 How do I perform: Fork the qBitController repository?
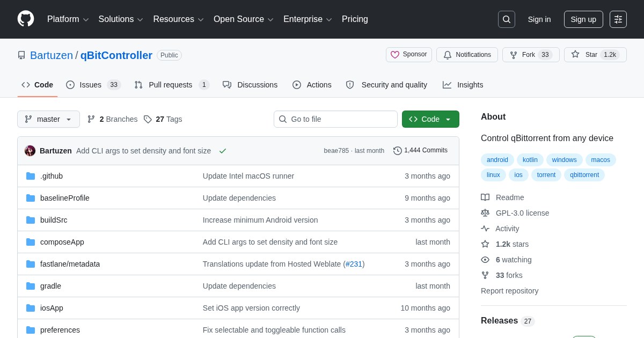(531, 55)
